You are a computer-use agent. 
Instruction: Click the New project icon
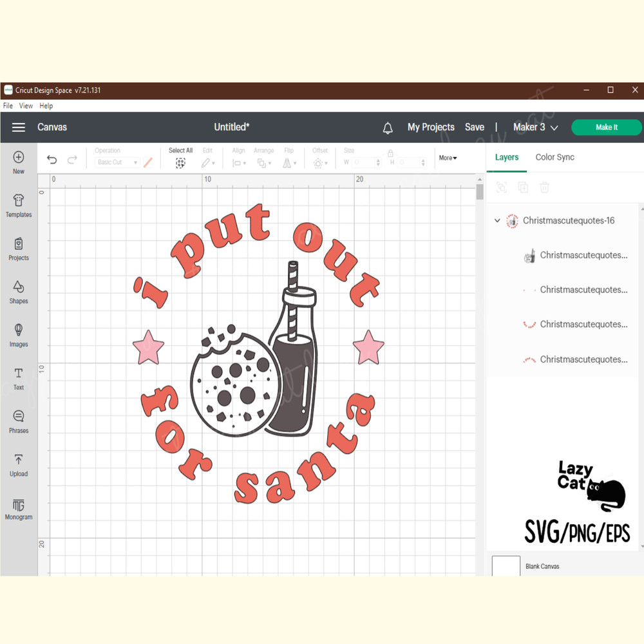click(x=19, y=158)
